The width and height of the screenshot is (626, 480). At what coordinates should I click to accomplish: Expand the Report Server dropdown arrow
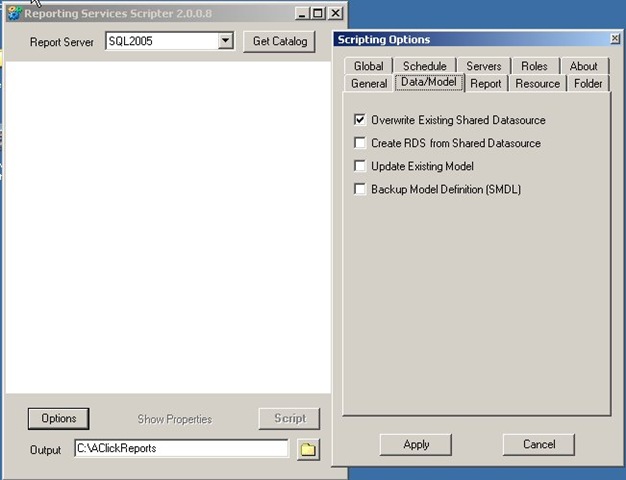coord(225,41)
